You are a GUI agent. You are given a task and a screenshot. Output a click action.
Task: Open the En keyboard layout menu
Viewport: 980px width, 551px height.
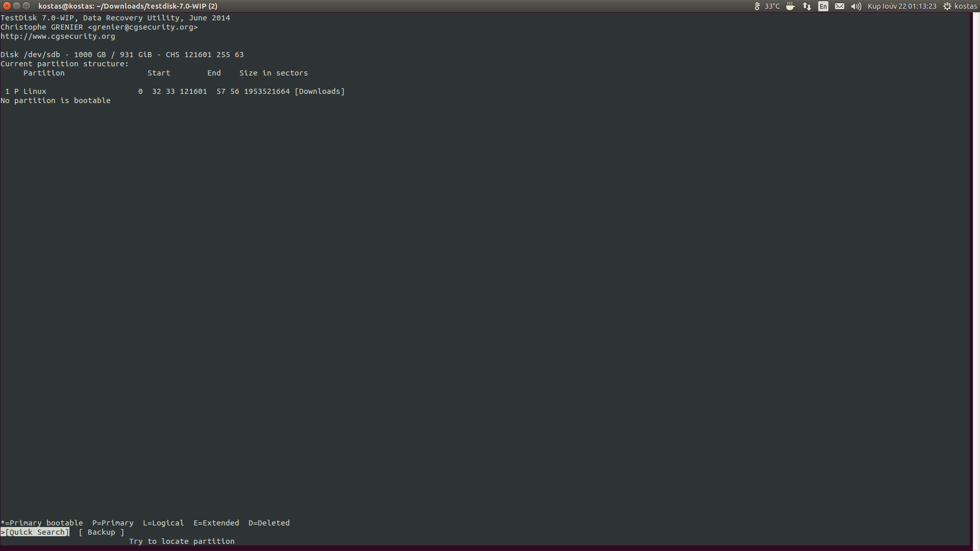point(823,6)
